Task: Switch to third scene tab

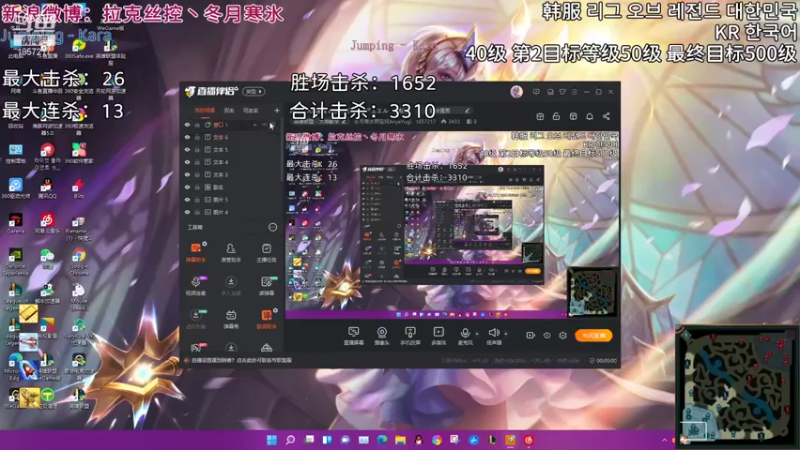Action: coord(251,110)
